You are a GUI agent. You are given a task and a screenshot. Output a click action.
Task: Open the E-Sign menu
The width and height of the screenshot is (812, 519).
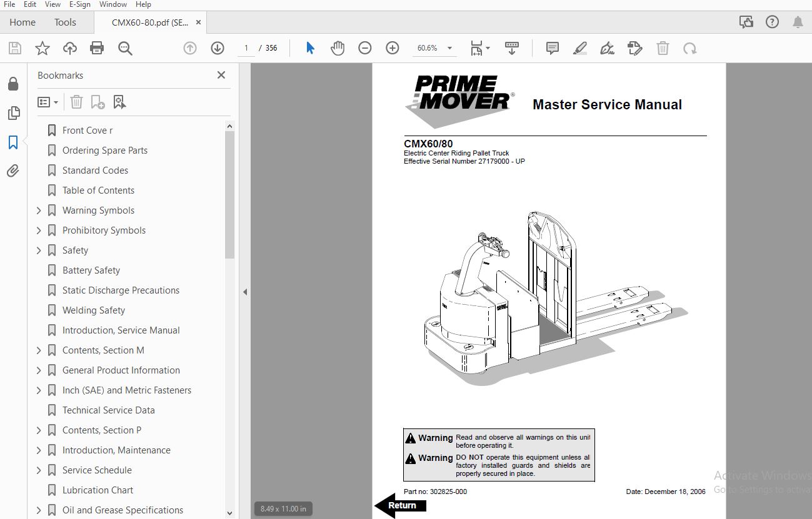coord(79,4)
